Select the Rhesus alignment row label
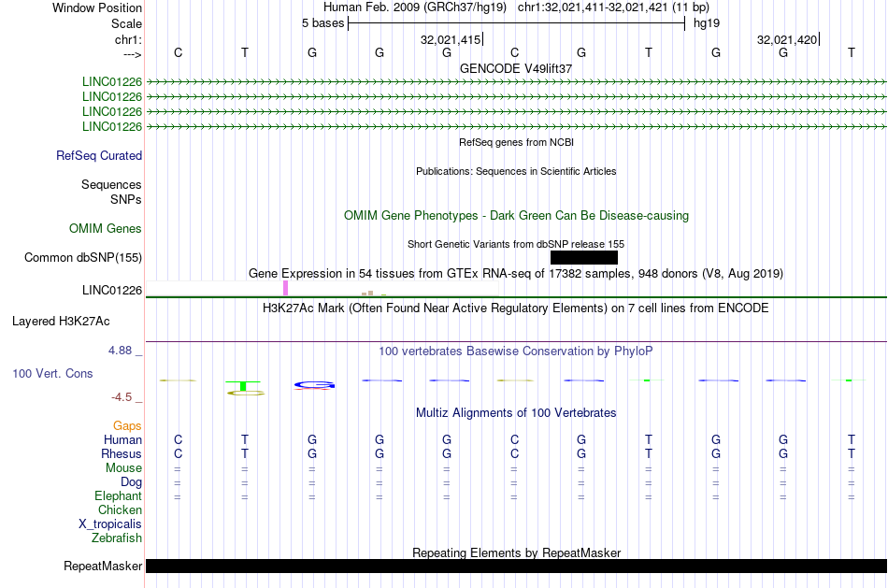The height and width of the screenshot is (588, 888). pos(122,454)
